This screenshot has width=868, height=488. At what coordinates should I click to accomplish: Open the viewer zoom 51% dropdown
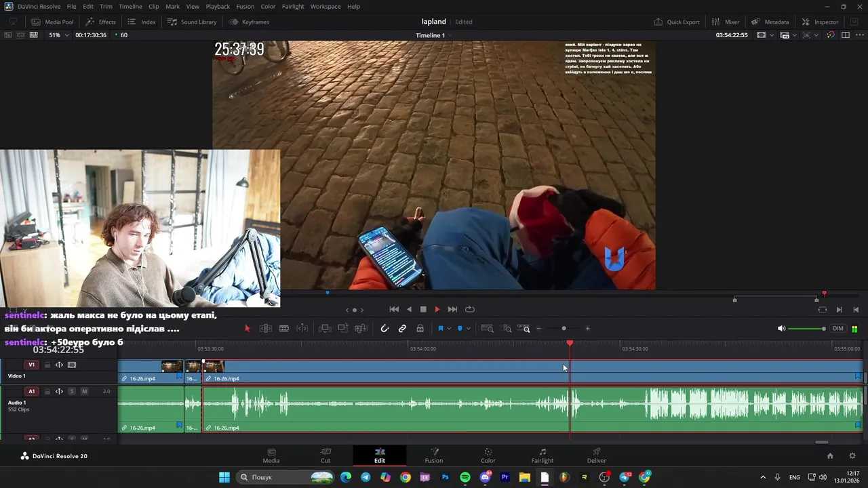[59, 35]
